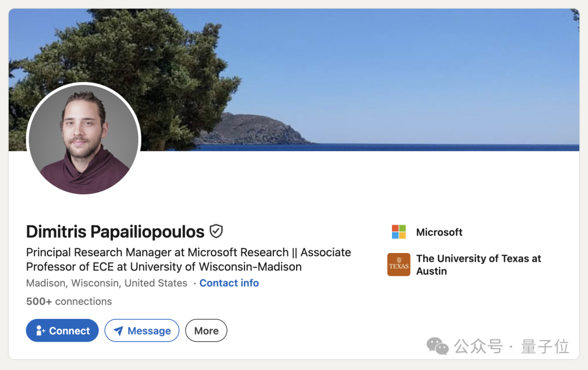Screen dimensions: 588x370
Task: Click the WeChat logo watermark
Action: click(x=438, y=346)
